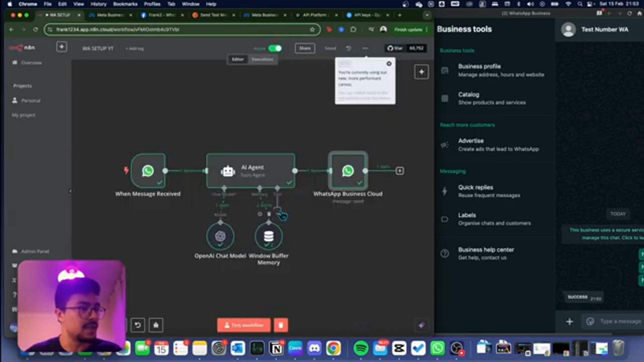Open Labels in WhatsApp Business tools
The image size is (644, 362).
(496, 219)
